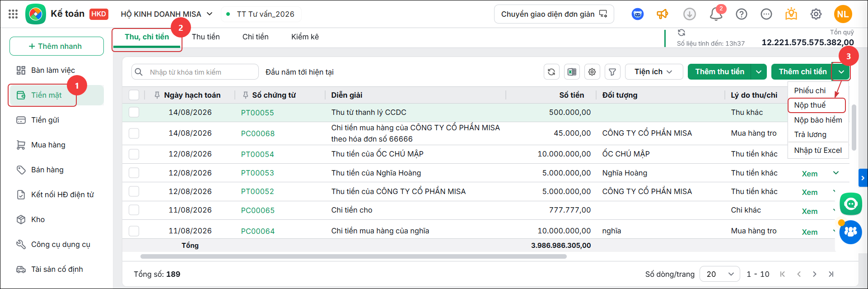Click the Kế toán app logo
Image resolution: width=868 pixels, height=289 pixels.
(36, 14)
